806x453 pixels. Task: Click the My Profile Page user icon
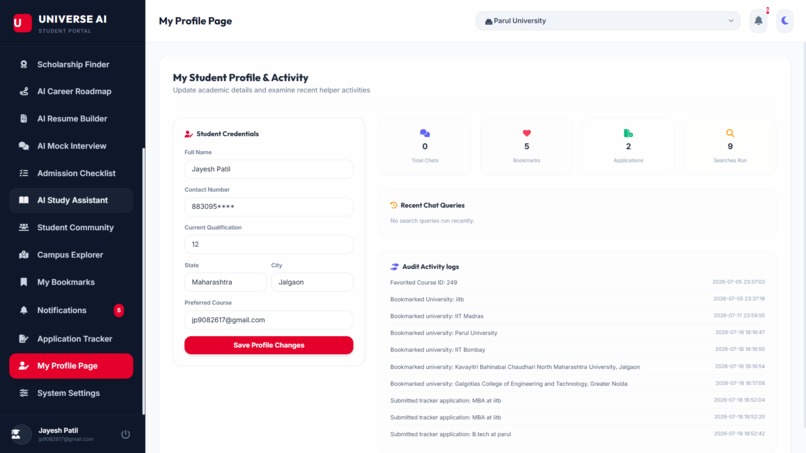24,366
